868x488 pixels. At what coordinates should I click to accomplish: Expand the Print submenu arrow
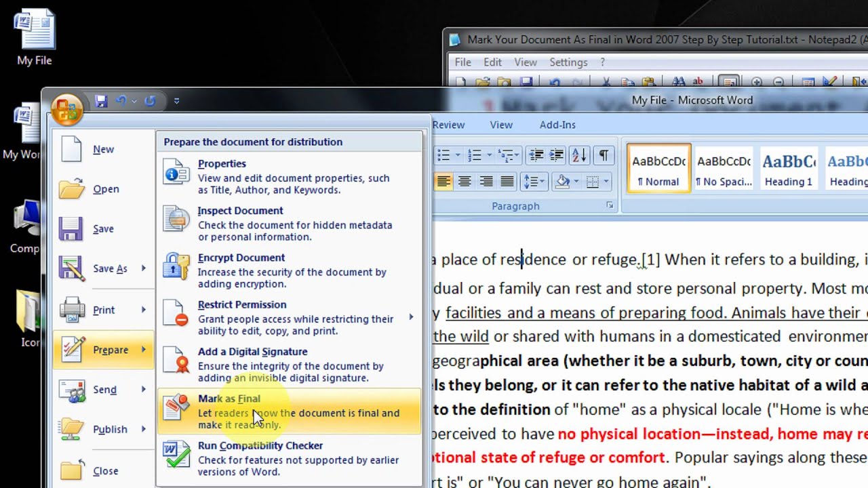(144, 310)
